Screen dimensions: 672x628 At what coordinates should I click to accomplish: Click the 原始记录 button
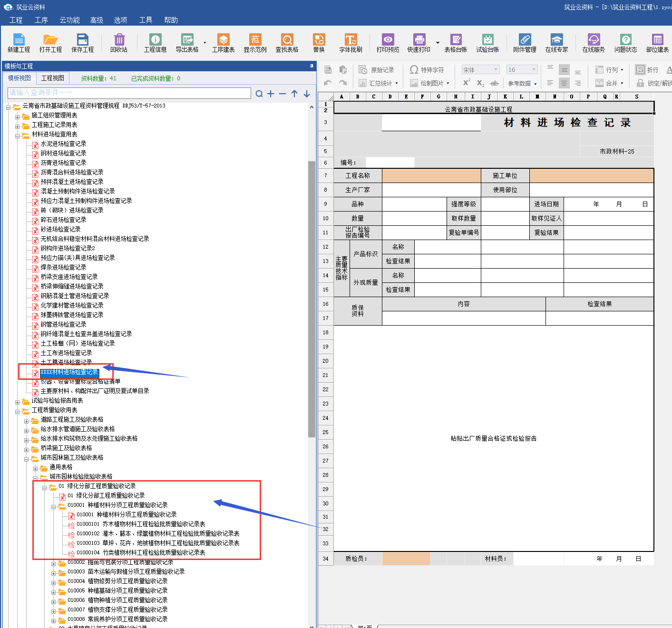click(377, 70)
